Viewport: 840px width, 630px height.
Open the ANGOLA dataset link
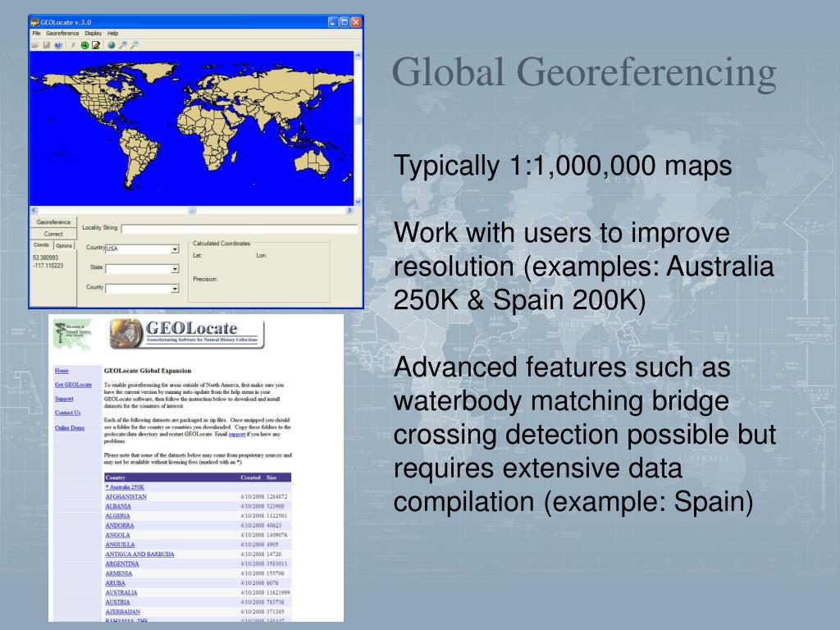(x=117, y=535)
